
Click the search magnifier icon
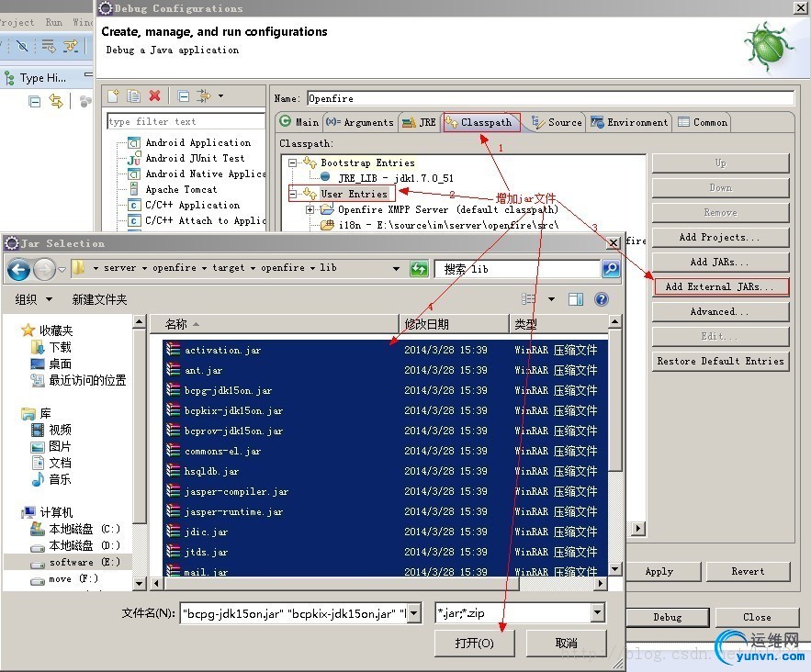pyautogui.click(x=611, y=268)
